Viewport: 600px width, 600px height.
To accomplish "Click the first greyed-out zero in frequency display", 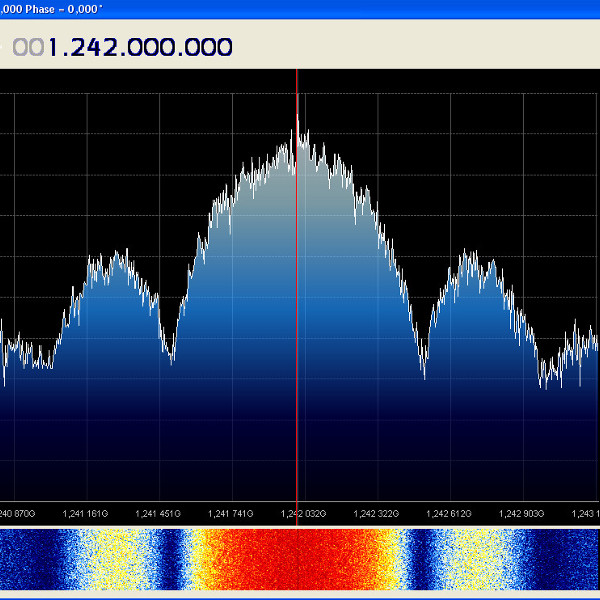I will coord(20,48).
